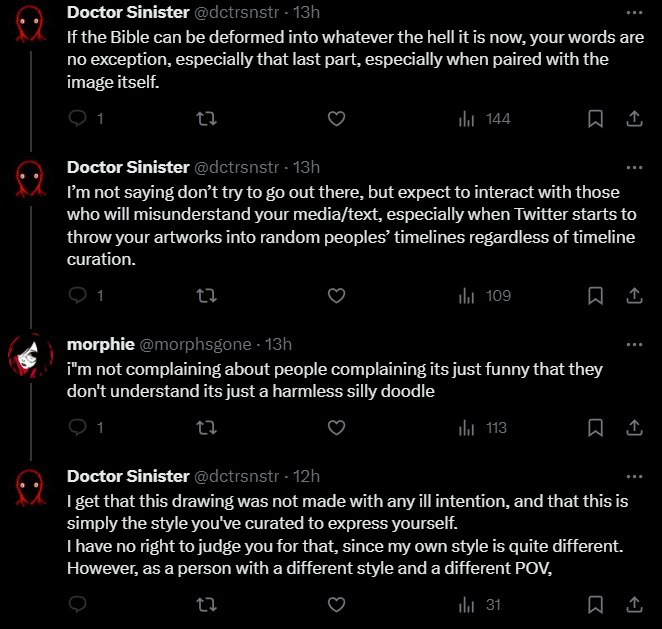Bookmark the tweet with 31 views

point(595,605)
